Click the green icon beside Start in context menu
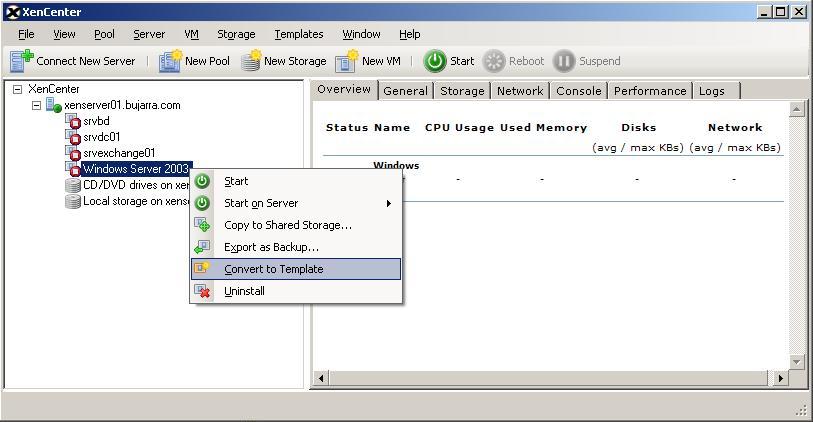This screenshot has height=422, width=813. (x=202, y=181)
